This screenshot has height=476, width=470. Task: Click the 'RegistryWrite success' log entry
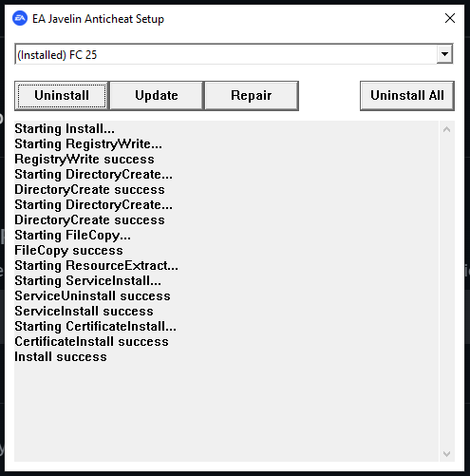(85, 160)
